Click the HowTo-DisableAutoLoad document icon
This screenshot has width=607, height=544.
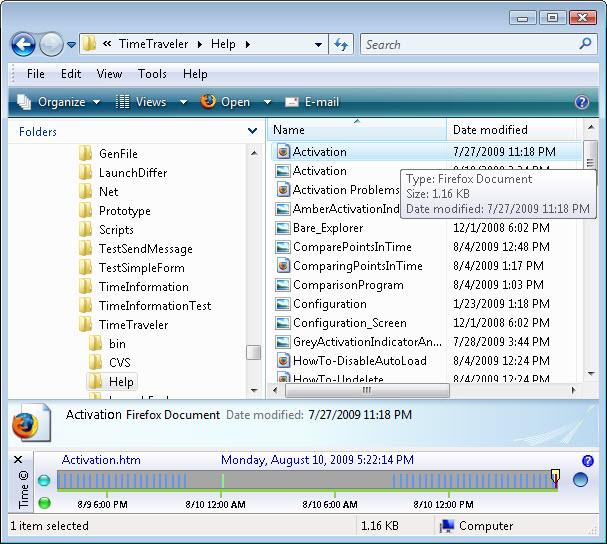283,361
